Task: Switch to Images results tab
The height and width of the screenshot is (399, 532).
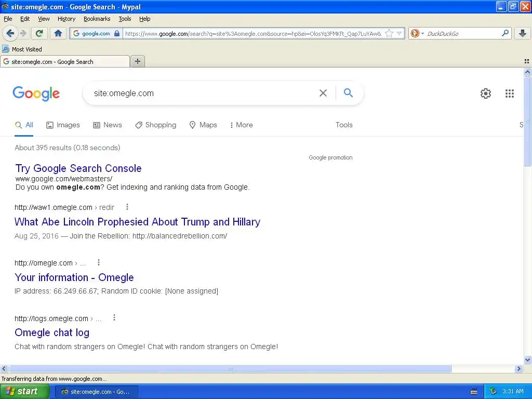Action: point(63,125)
